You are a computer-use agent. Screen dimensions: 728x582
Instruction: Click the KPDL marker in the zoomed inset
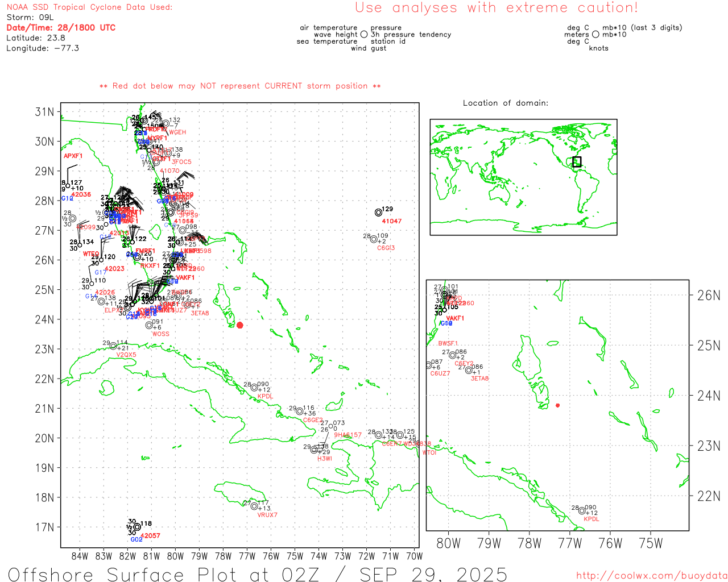pyautogui.click(x=582, y=510)
